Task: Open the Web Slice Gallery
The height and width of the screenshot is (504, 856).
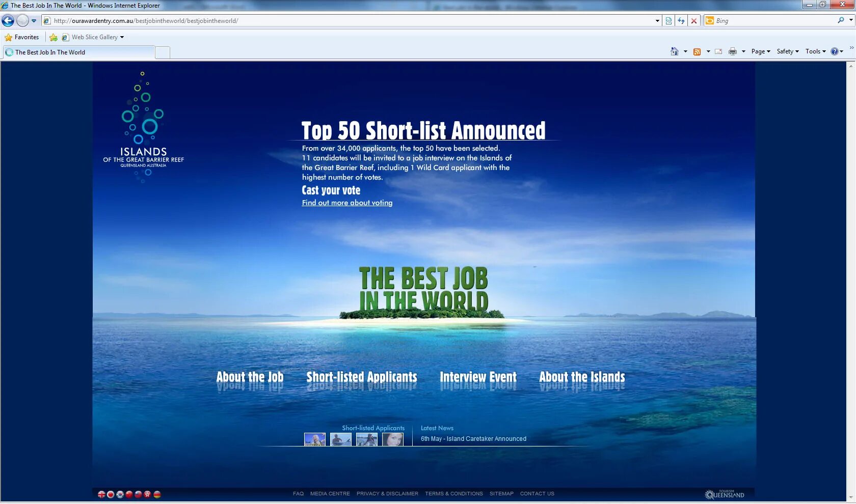Action: point(93,37)
